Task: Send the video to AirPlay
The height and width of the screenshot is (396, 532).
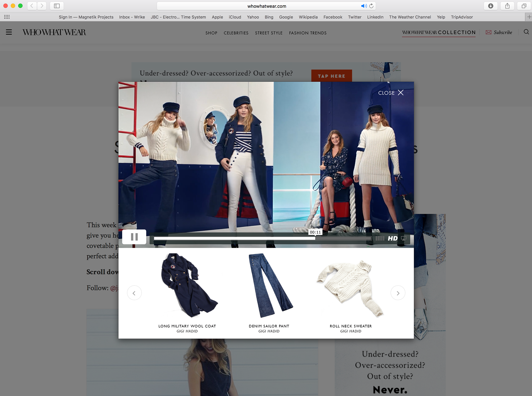Action: click(x=403, y=238)
